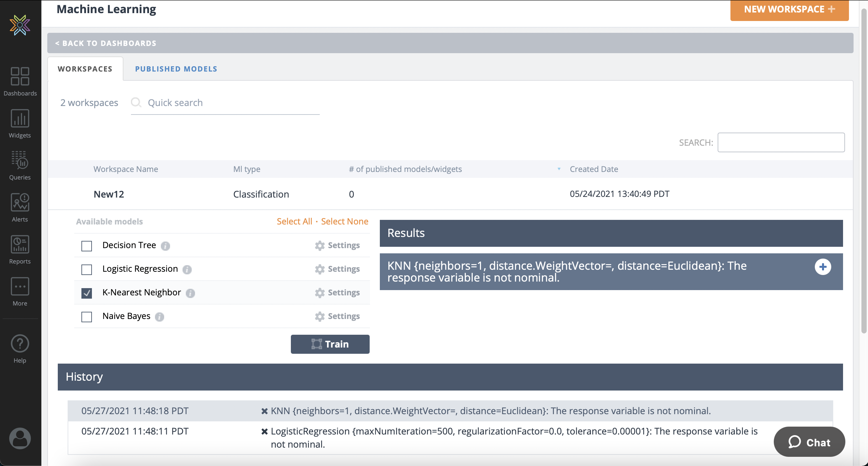Switch to Published Models tab

176,69
